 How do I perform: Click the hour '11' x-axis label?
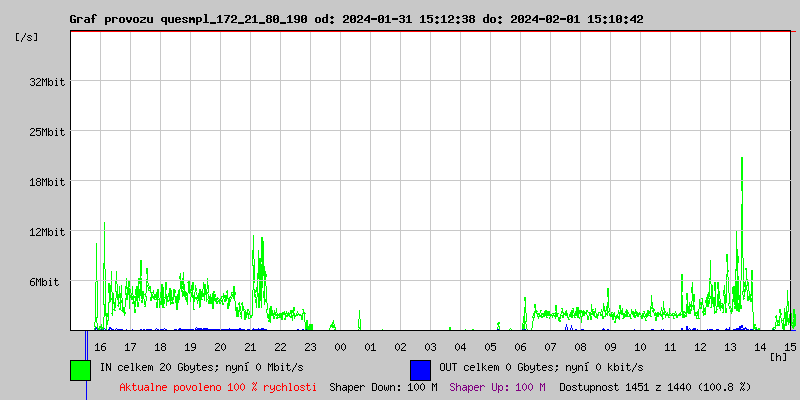pyautogui.click(x=670, y=347)
